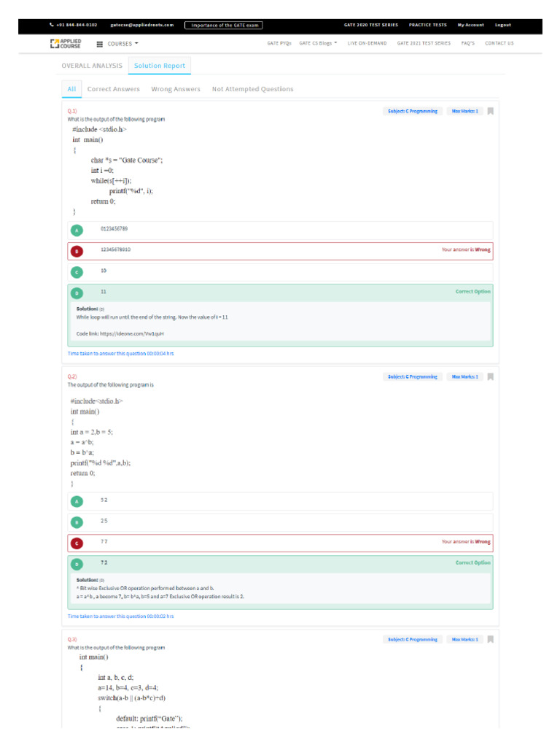Viewport: 560px width, 747px height.
Task: Switch to the Overall Analysis tab
Action: point(92,66)
